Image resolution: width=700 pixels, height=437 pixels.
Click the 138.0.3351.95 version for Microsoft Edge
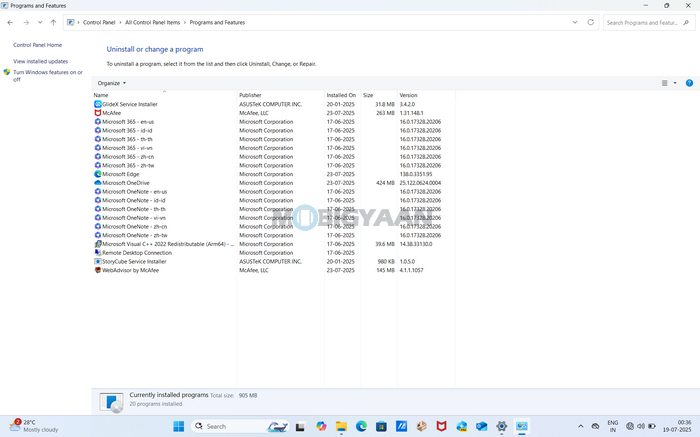(416, 174)
